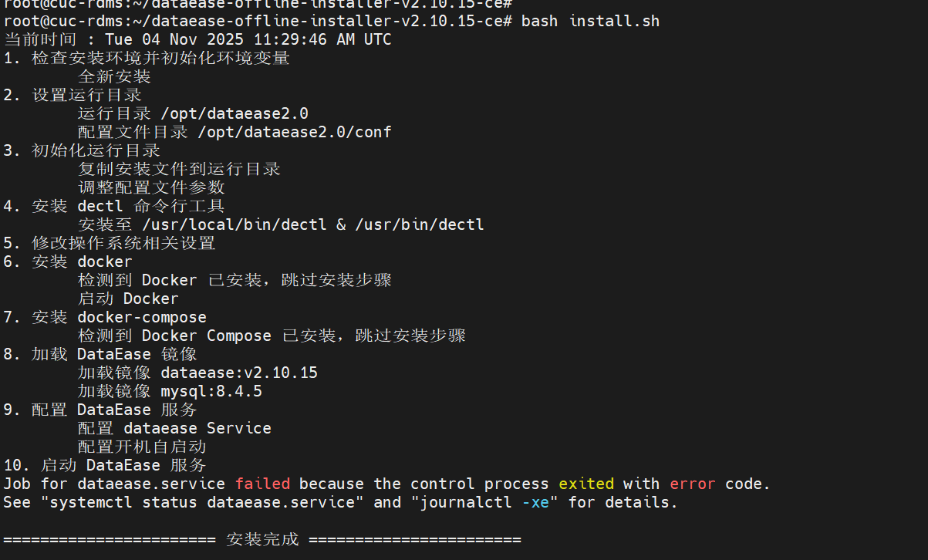
Task: Click the red "error" word
Action: (693, 484)
